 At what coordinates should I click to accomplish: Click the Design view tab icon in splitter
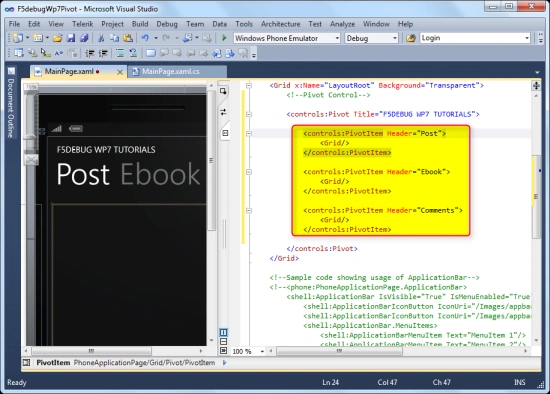click(x=223, y=91)
